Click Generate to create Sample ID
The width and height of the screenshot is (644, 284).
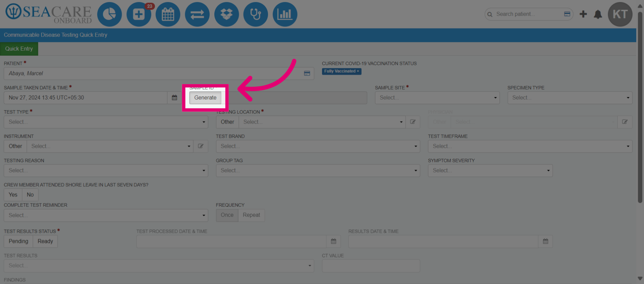click(x=205, y=98)
